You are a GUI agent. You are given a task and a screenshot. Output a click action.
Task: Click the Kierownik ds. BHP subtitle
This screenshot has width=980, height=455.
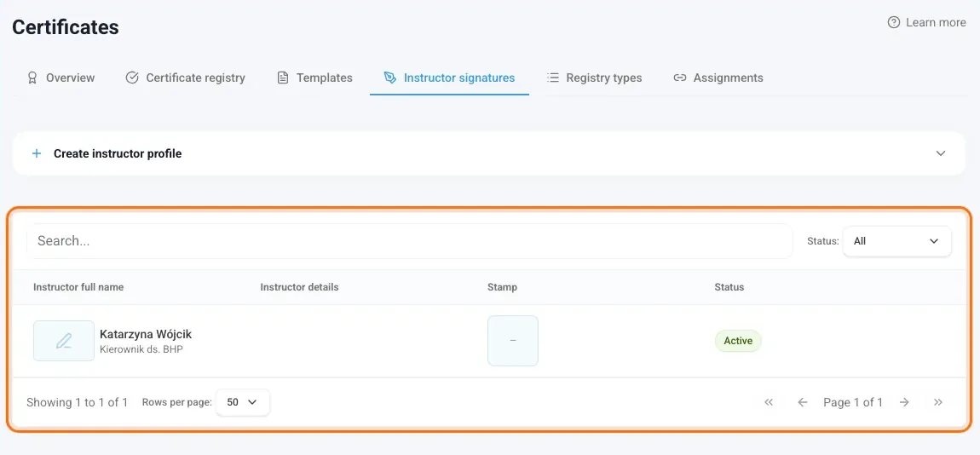(141, 349)
